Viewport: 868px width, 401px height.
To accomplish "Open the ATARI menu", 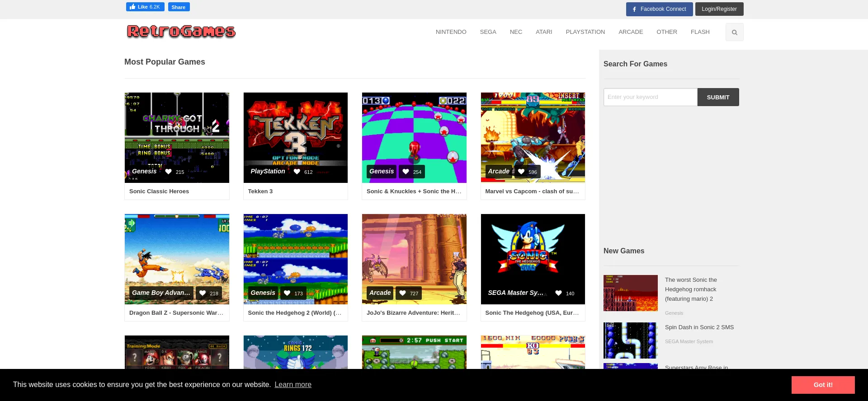I will [544, 32].
